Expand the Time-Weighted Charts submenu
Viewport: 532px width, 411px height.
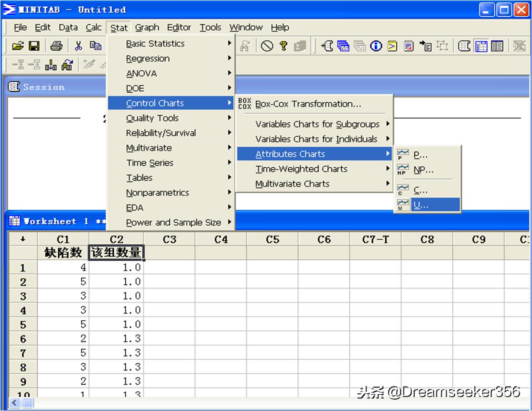(x=301, y=169)
